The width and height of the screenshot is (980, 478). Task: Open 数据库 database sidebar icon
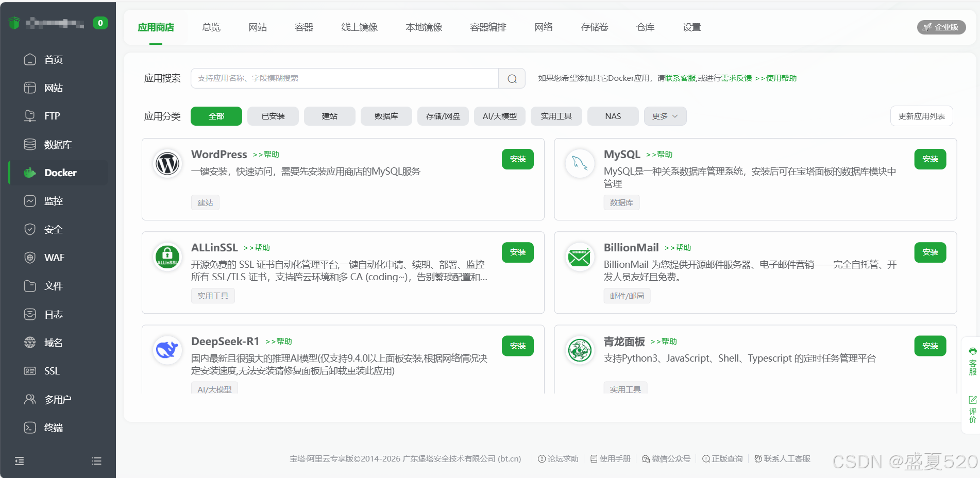pyautogui.click(x=30, y=144)
